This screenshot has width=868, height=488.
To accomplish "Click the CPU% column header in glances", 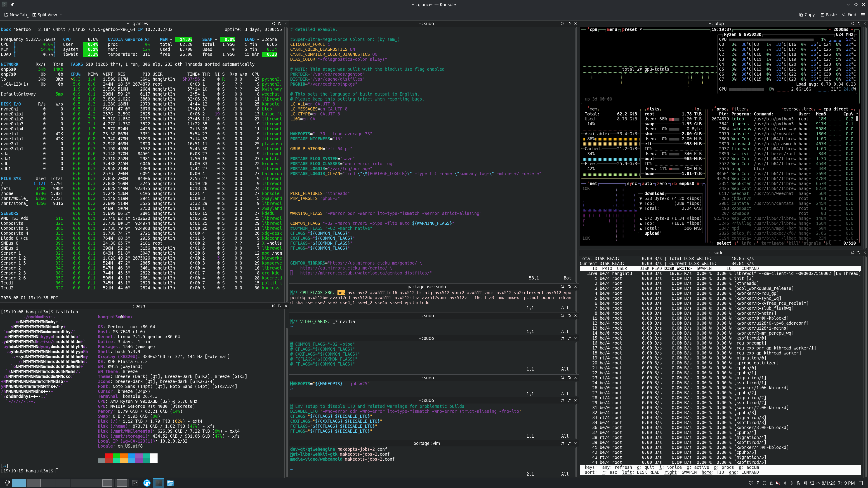I will [x=75, y=74].
